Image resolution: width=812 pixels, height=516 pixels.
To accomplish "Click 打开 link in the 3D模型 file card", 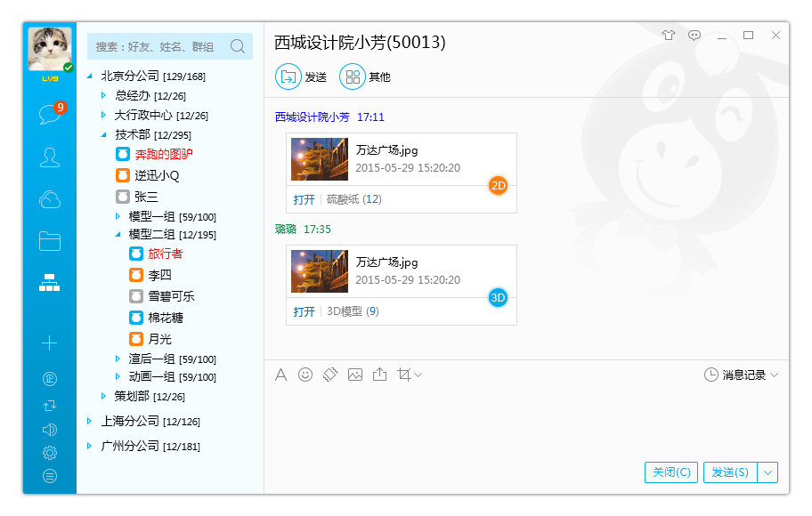I will click(304, 311).
